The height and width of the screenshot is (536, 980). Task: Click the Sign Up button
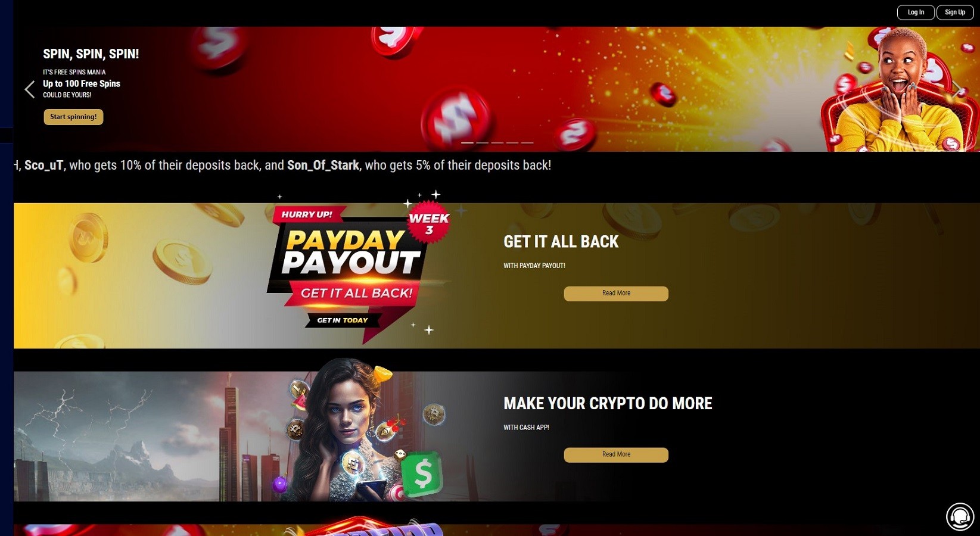pyautogui.click(x=955, y=13)
